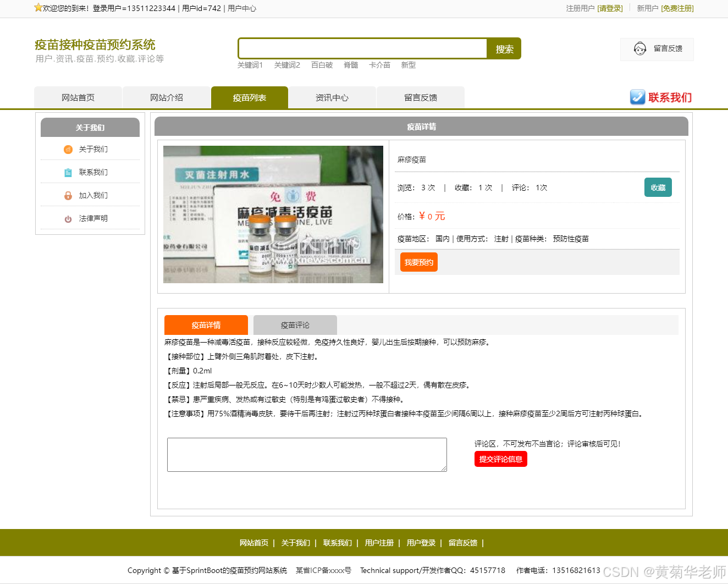The height and width of the screenshot is (584, 728).
Task: Switch to the 疫苗评论 tab
Action: click(295, 325)
